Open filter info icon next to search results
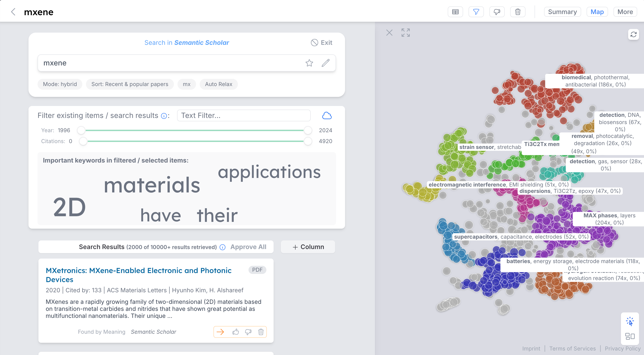Viewport: 644px width, 355px height. tap(164, 116)
